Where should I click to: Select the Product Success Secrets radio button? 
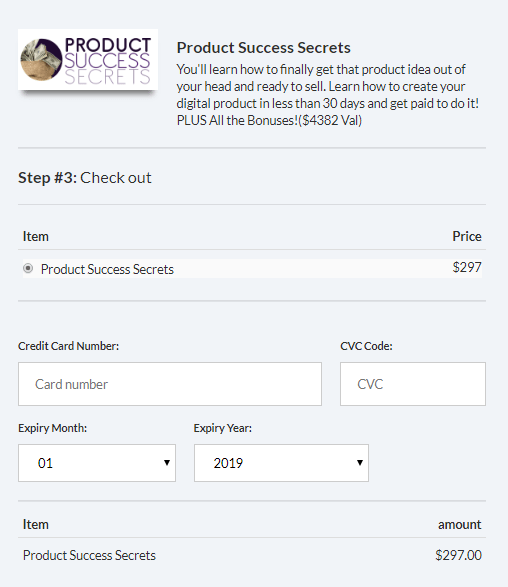(x=28, y=268)
